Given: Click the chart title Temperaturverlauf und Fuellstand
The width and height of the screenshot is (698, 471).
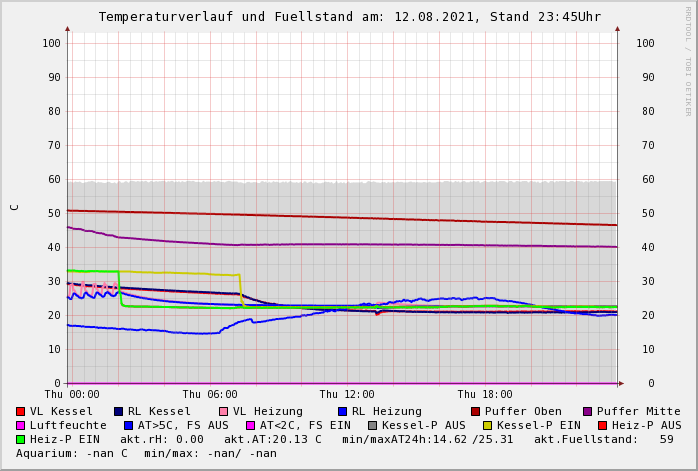Looking at the screenshot, I should pyautogui.click(x=349, y=17).
